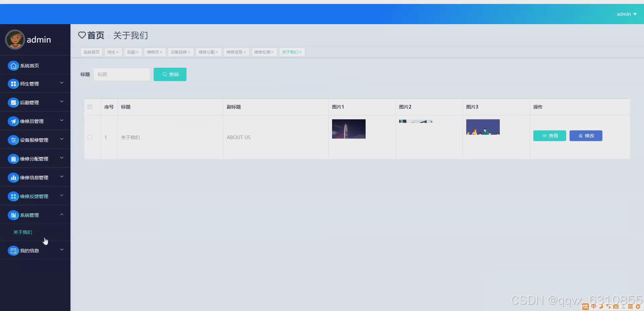The height and width of the screenshot is (311, 644).
Task: Close the 后勤 tab with its x
Action: tap(137, 52)
